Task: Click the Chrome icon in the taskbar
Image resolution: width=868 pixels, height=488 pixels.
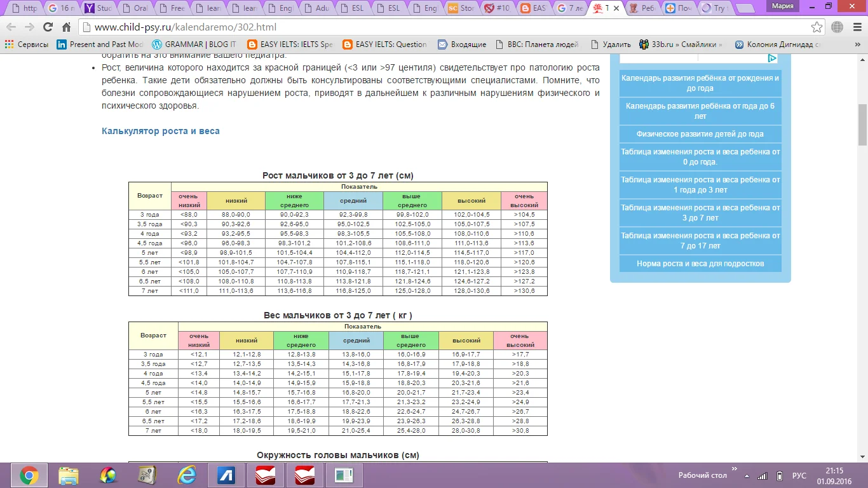Action: (29, 475)
